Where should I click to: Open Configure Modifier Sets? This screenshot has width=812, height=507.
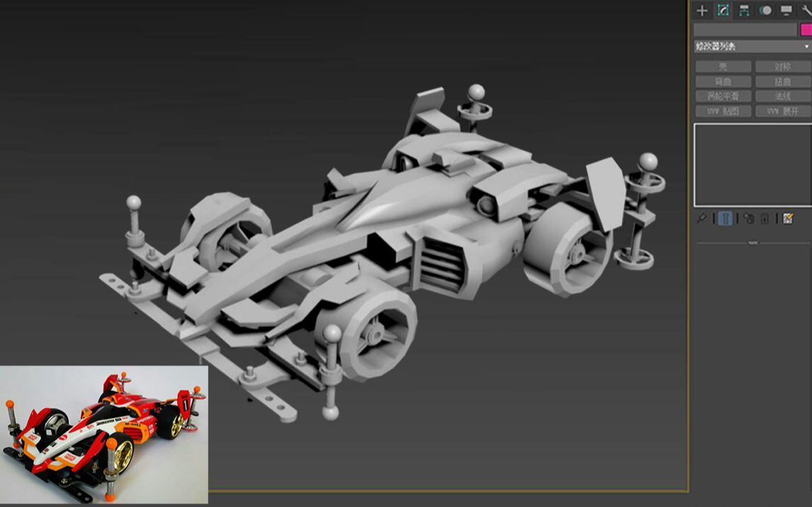coord(788,220)
